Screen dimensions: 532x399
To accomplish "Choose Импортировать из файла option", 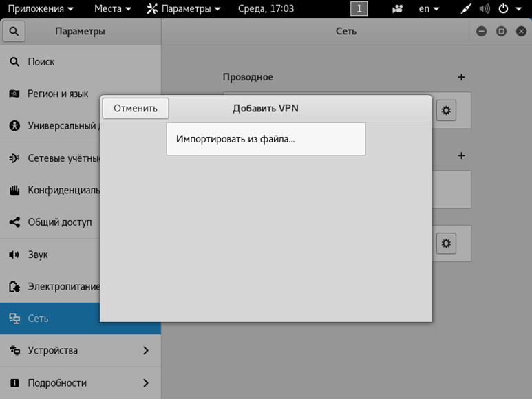I will (x=266, y=139).
